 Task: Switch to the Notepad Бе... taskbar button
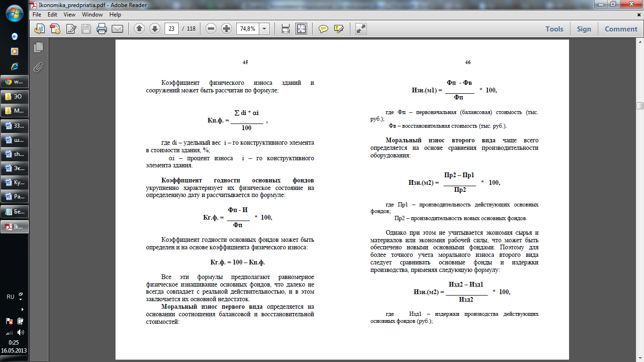tap(15, 212)
